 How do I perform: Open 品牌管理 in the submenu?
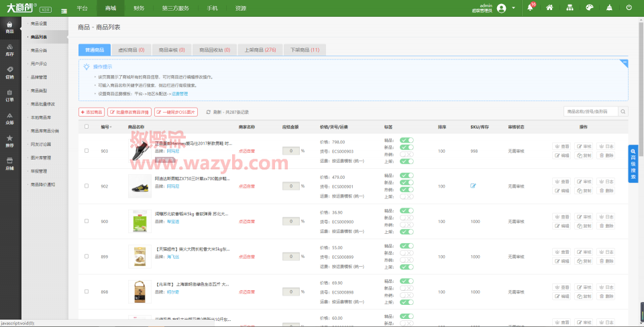tap(39, 77)
